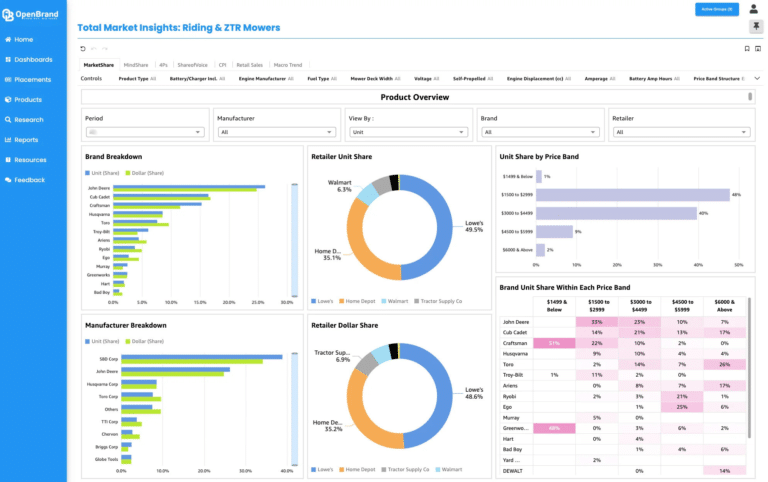Click the reset/revert arrow icon
The height and width of the screenshot is (482, 768).
[83, 48]
